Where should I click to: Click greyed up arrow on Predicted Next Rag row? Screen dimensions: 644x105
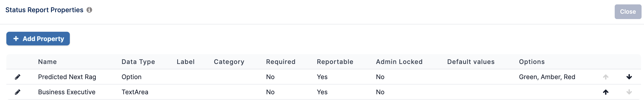(605, 77)
